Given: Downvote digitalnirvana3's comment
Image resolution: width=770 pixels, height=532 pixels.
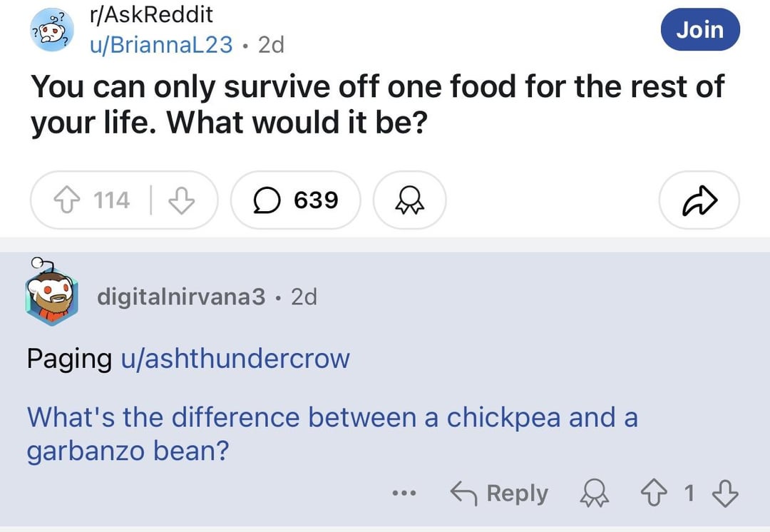Looking at the screenshot, I should (725, 493).
